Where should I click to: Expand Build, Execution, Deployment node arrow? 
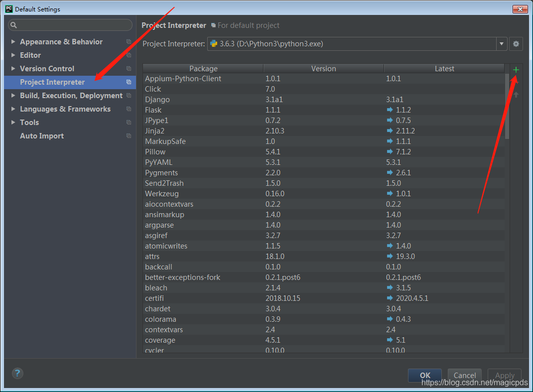coord(13,96)
